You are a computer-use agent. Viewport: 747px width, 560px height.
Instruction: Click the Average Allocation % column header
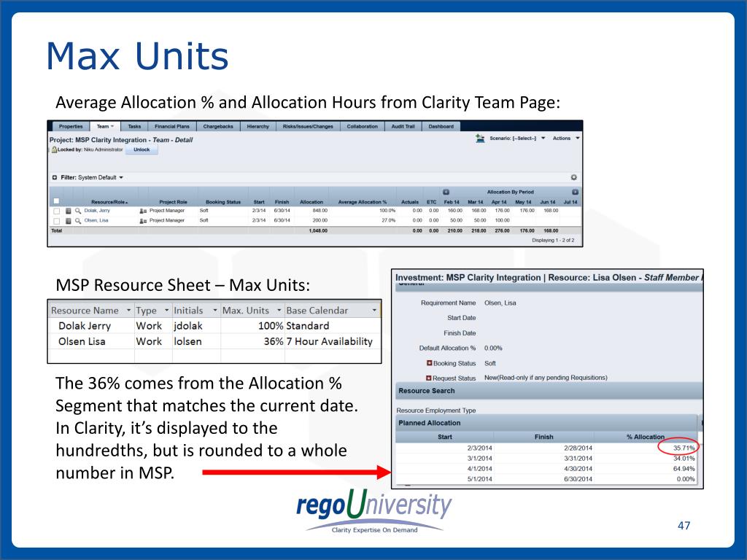(x=363, y=202)
